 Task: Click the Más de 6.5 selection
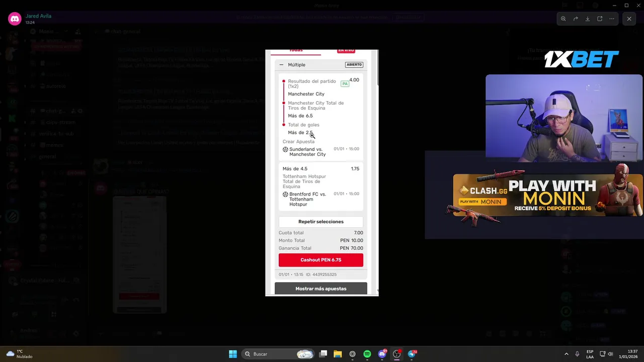tap(300, 116)
